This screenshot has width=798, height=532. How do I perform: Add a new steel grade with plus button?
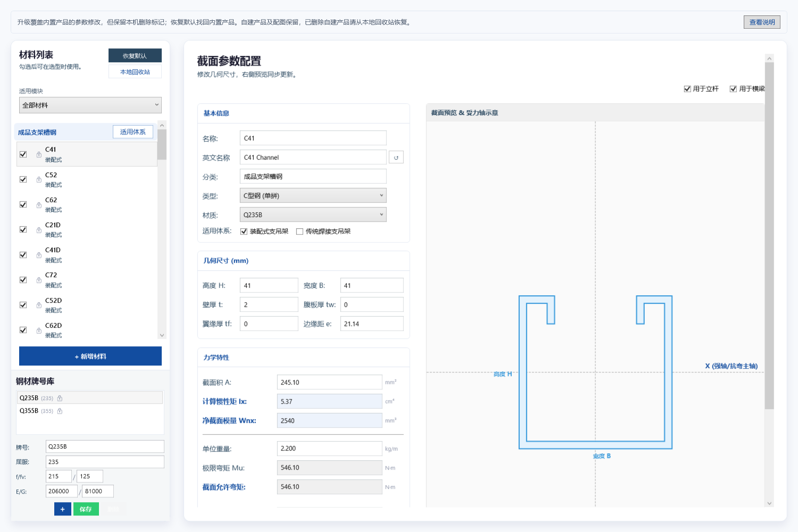(62, 509)
